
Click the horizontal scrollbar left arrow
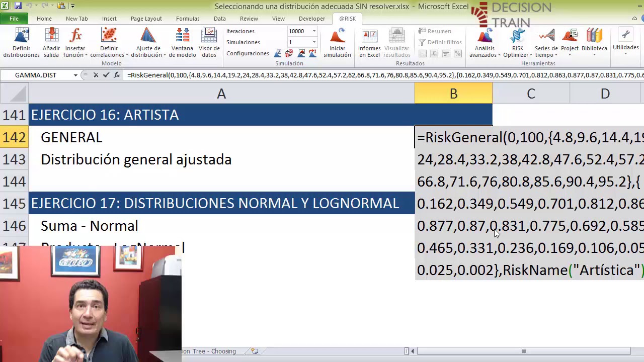point(413,351)
